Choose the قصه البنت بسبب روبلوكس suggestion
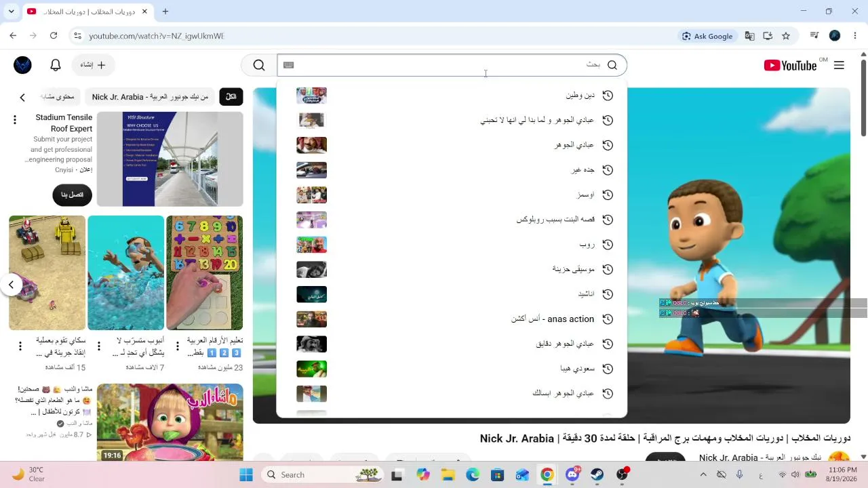The image size is (868, 488). 452,220
